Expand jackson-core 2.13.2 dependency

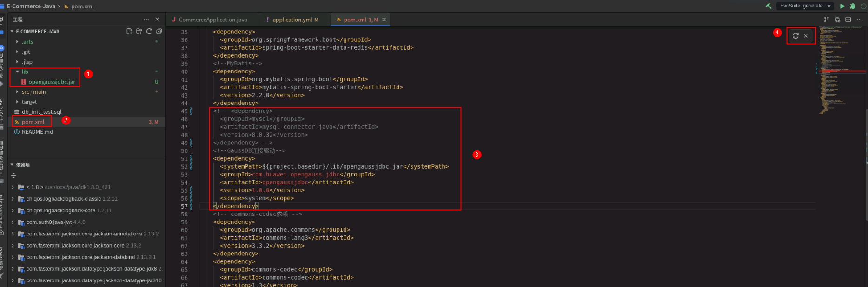13,245
